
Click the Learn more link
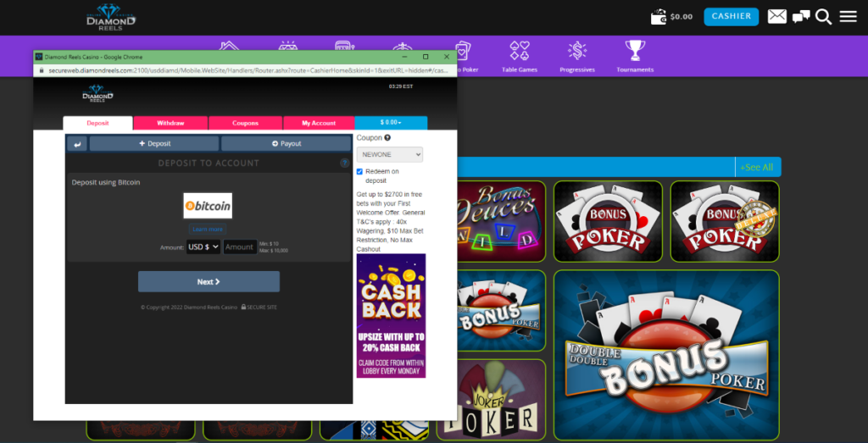pyautogui.click(x=208, y=229)
